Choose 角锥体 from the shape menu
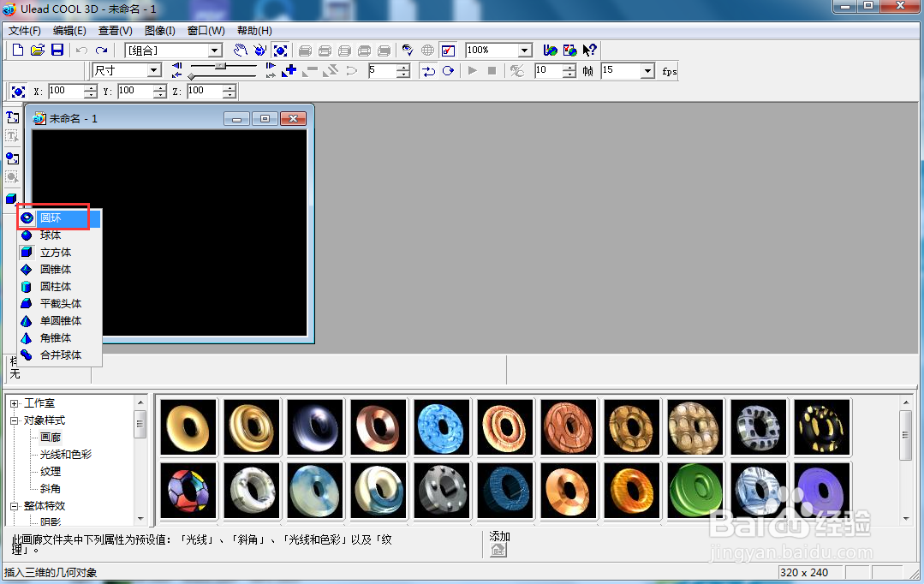924x584 pixels. 60,337
